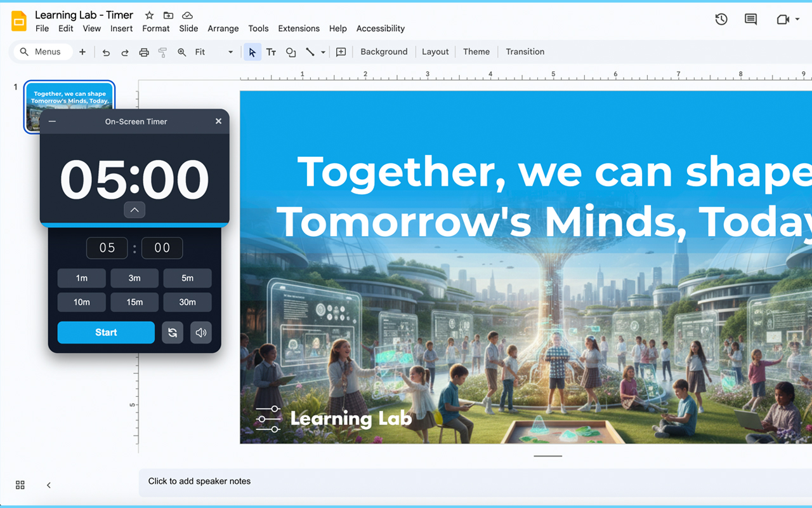
Task: Set timer to 15m preset
Action: tap(134, 302)
